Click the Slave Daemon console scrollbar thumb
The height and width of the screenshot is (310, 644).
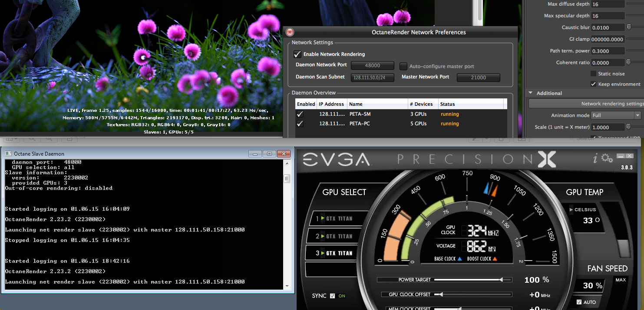pos(287,179)
